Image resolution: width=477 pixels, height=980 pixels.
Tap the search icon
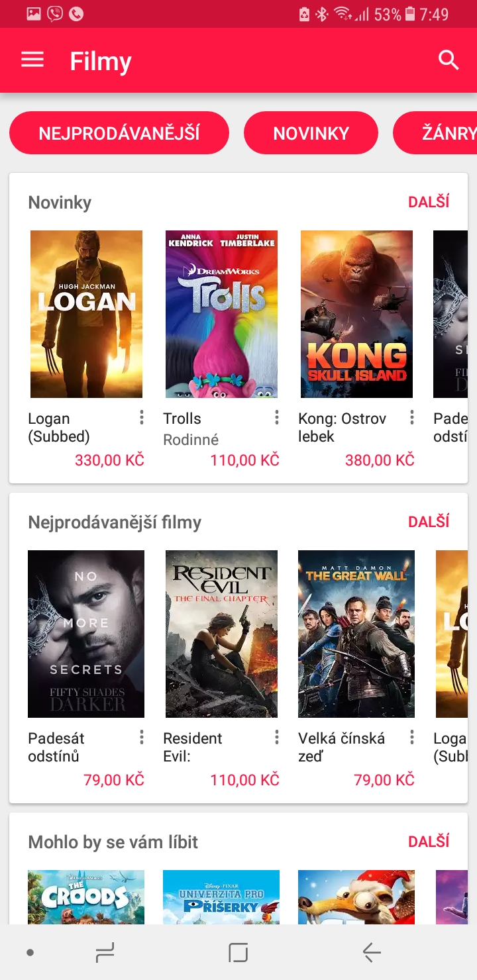point(448,60)
